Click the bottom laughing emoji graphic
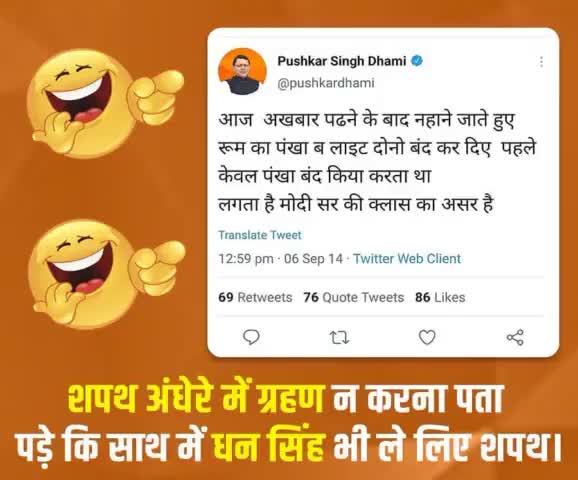This screenshot has height=480, width=578. click(106, 274)
